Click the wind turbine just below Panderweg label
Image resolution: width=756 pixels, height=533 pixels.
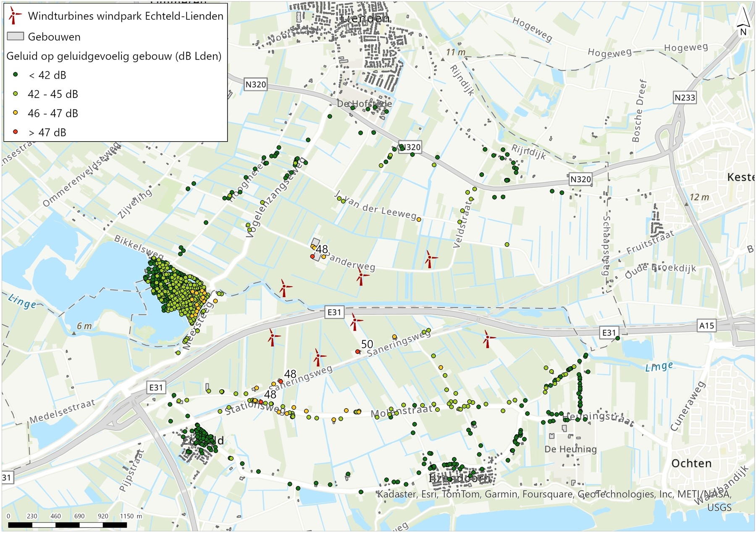[x=361, y=277]
